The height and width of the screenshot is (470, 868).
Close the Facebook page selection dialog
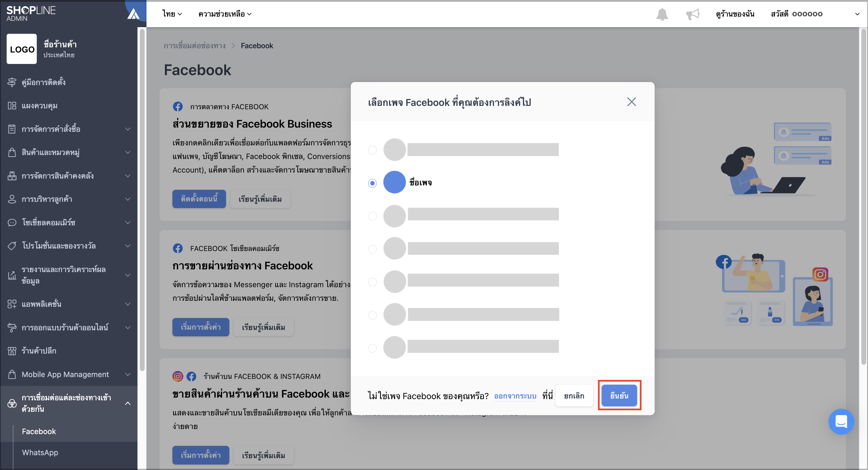point(631,102)
